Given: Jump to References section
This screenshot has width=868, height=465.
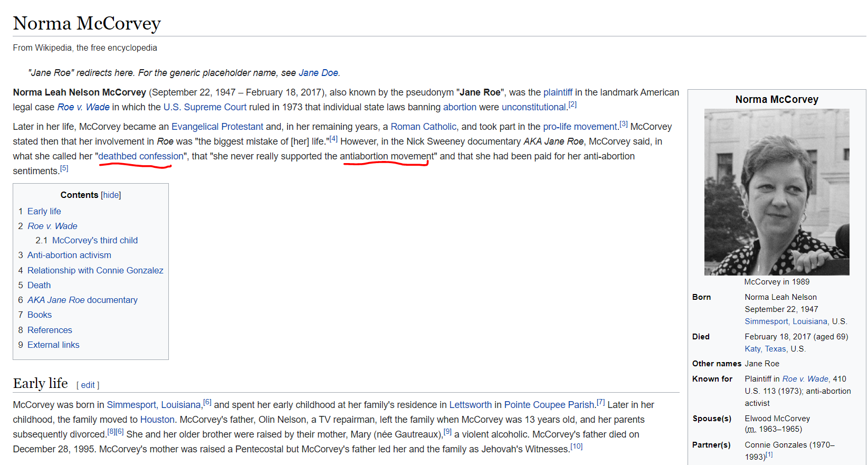Looking at the screenshot, I should tap(50, 330).
